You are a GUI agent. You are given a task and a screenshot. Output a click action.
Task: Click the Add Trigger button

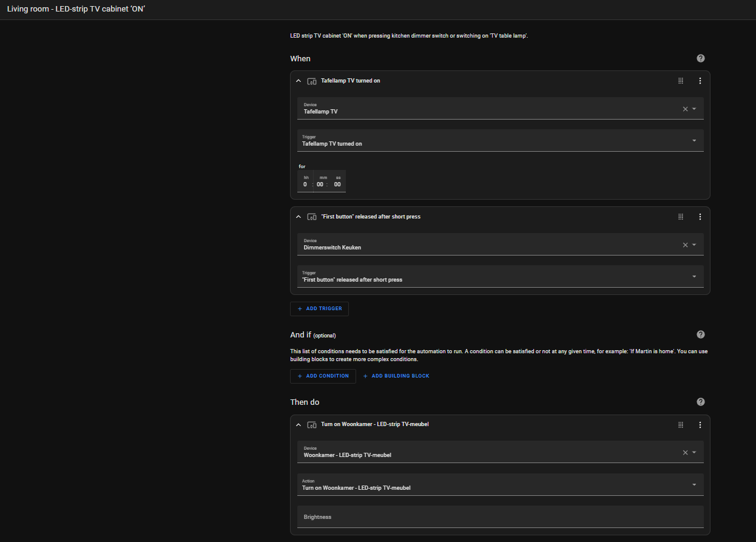[319, 309]
